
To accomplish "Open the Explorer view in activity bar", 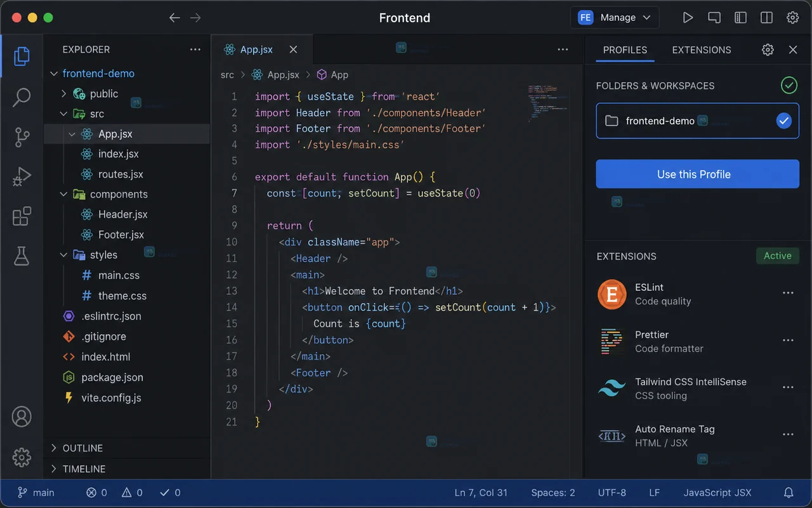I will [22, 56].
